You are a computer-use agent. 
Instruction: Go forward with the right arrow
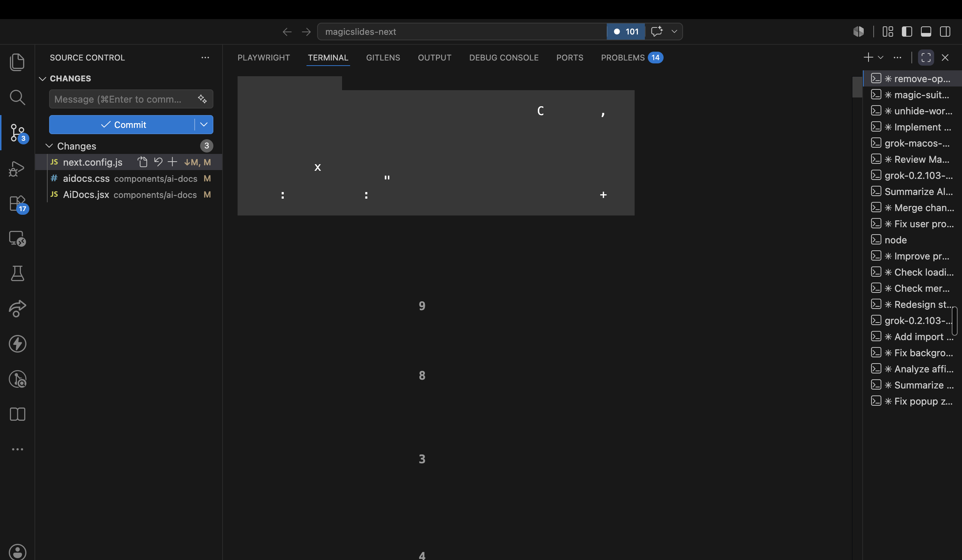coord(306,32)
